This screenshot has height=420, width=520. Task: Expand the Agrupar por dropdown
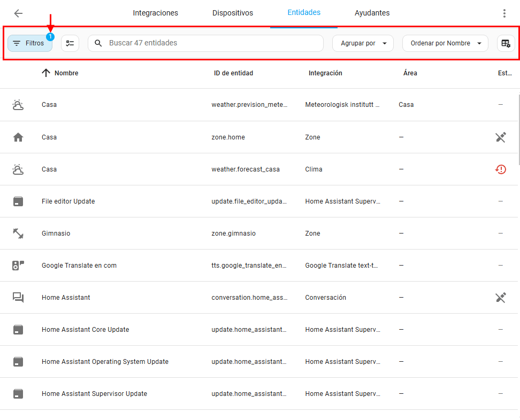pyautogui.click(x=363, y=43)
